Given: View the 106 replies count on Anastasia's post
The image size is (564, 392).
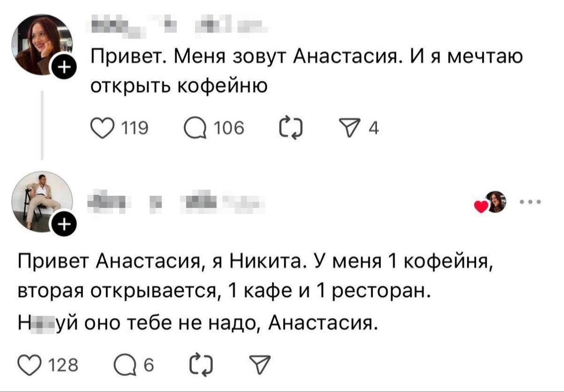Looking at the screenshot, I should pyautogui.click(x=229, y=126).
